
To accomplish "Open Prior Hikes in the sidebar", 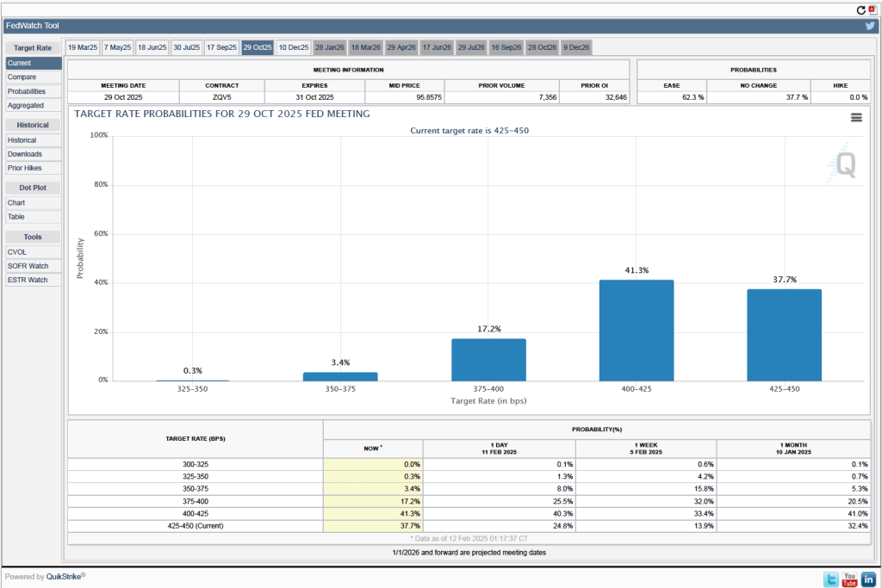I will [26, 168].
